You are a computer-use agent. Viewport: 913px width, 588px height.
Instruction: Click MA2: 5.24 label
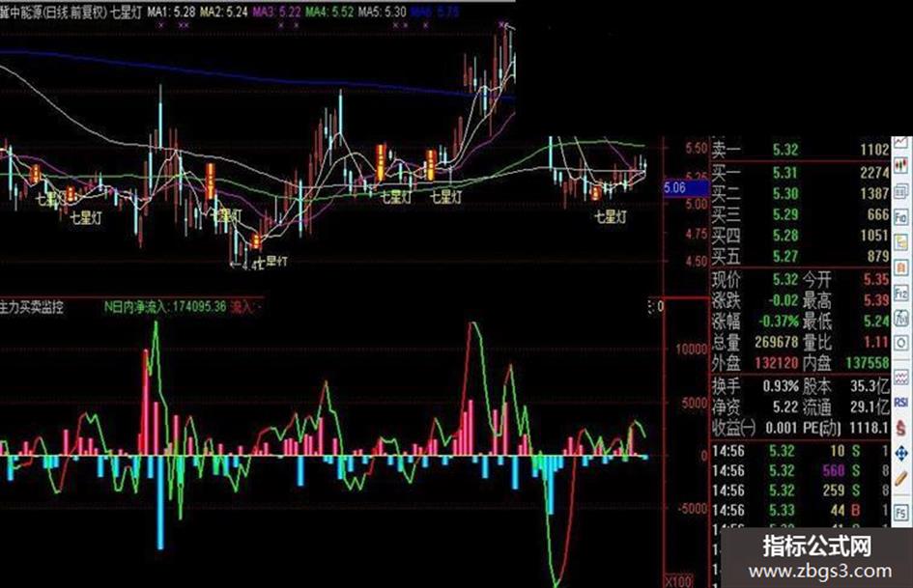[223, 12]
